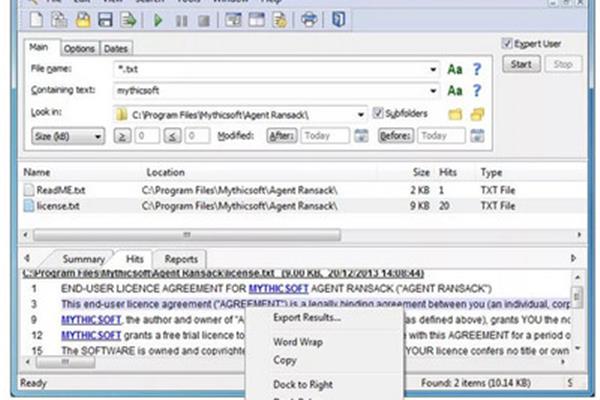Viewport: 600px width, 400px height.
Task: Open the Size (kB) dropdown
Action: click(68, 136)
